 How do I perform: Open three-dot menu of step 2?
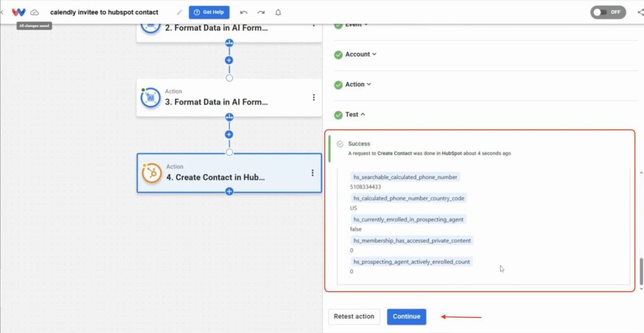(314, 26)
